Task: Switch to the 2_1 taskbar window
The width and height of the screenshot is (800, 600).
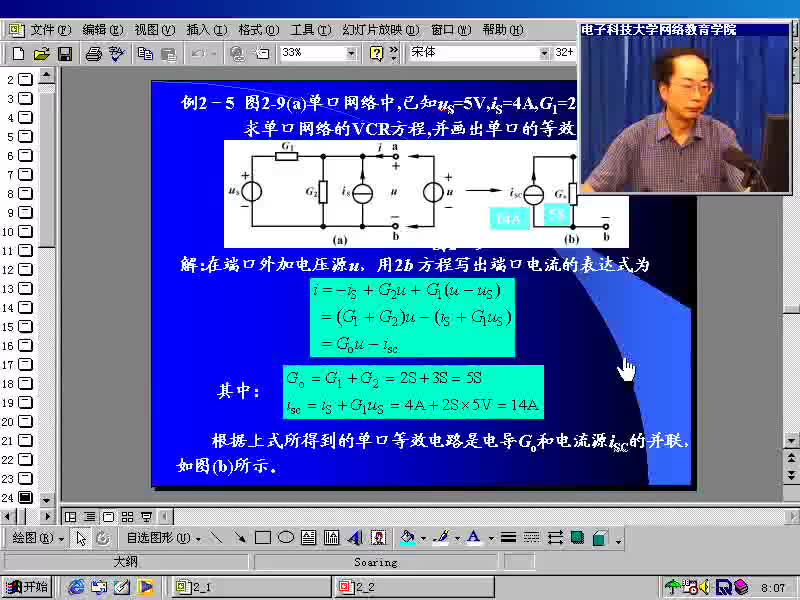Action: pyautogui.click(x=252, y=587)
